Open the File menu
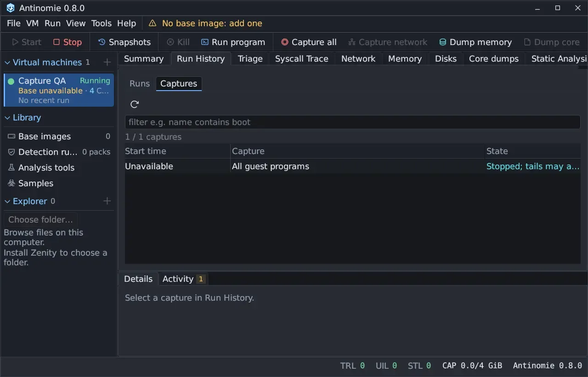 (x=14, y=23)
